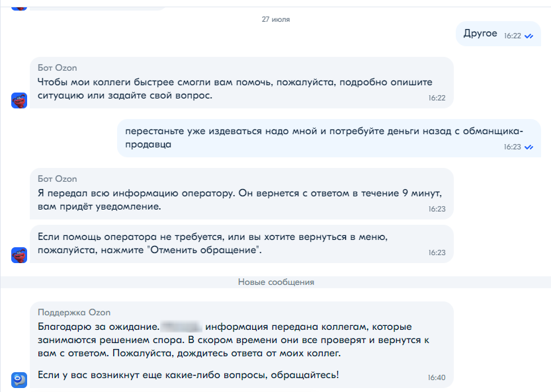The image size is (551, 392).
Task: Click the bot avatar beside the 16:22 message
Action: [19, 100]
